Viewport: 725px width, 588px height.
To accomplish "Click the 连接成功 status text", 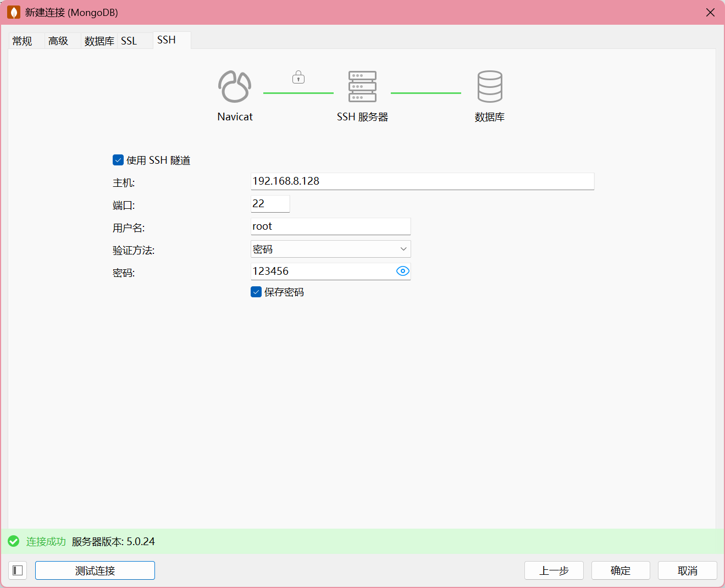I will (46, 541).
